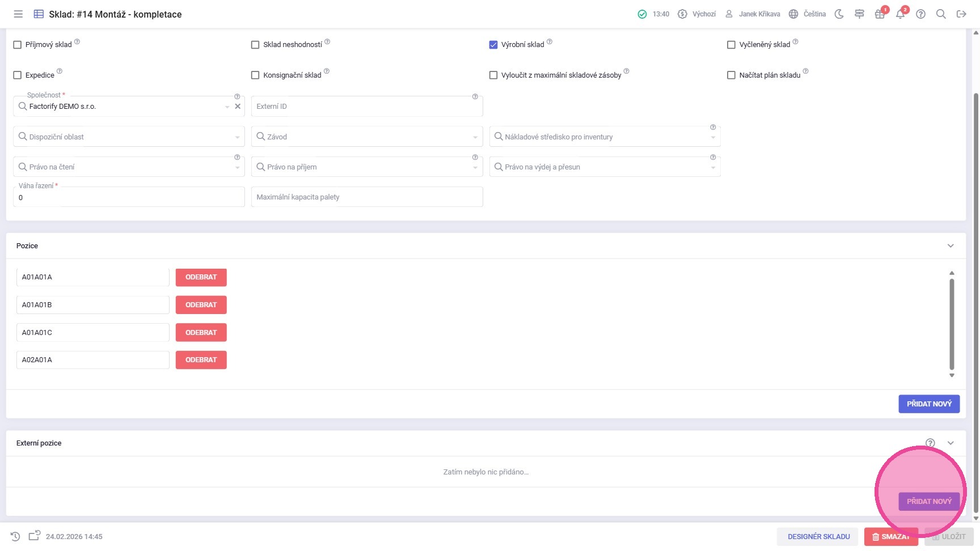Toggle dark mode moon icon
Viewport: 980px width, 551px height.
pyautogui.click(x=839, y=14)
